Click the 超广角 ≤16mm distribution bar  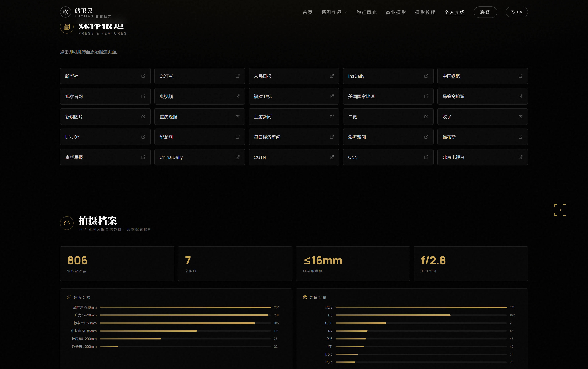185,307
